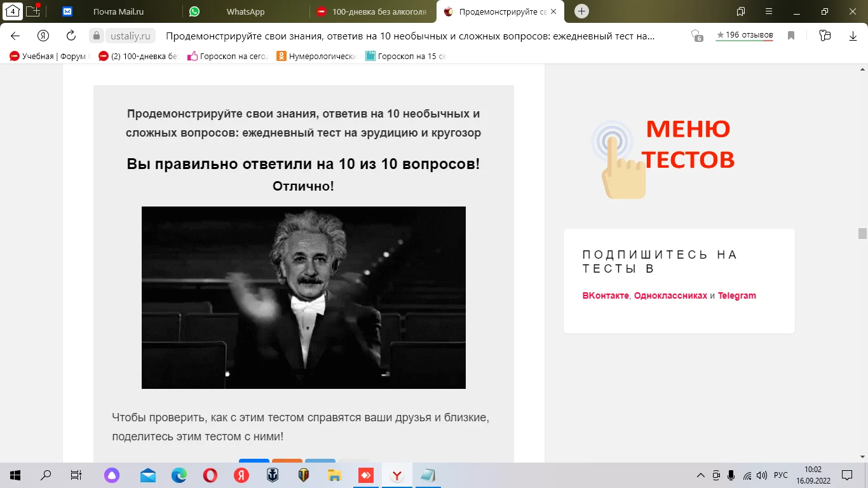Toggle the hidden icons chevron in system tray

click(x=701, y=475)
